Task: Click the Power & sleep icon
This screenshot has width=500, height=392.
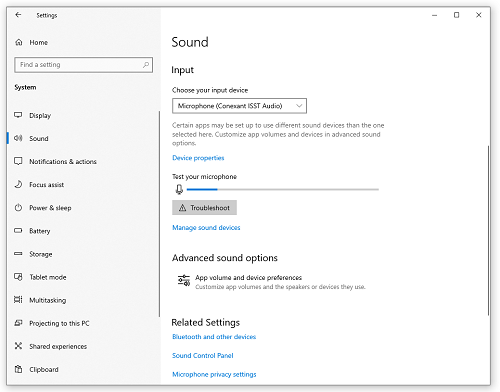Action: [x=18, y=208]
